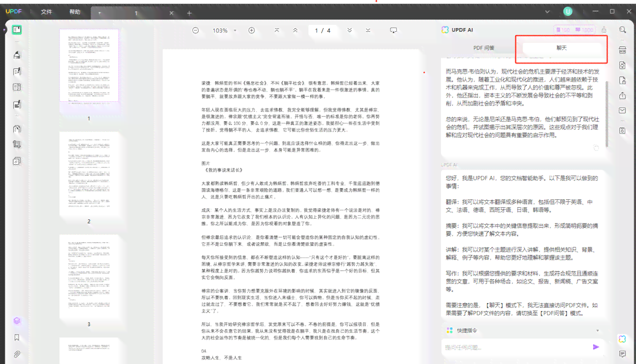Select the document tab named 1
The height and width of the screenshot is (364, 636).
[136, 13]
